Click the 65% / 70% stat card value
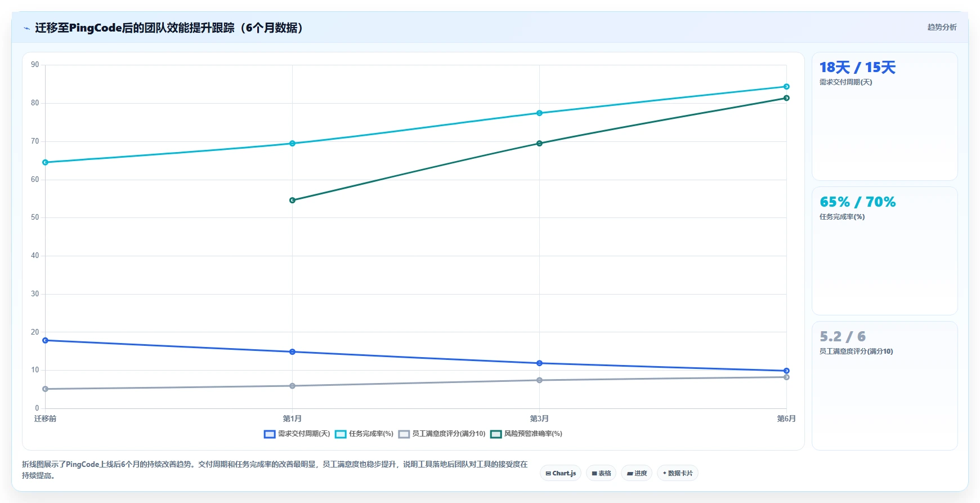This screenshot has height=503, width=980. tap(857, 202)
